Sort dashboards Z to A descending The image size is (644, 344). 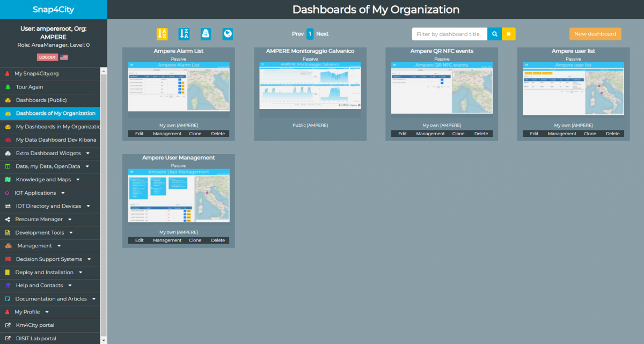[184, 34]
